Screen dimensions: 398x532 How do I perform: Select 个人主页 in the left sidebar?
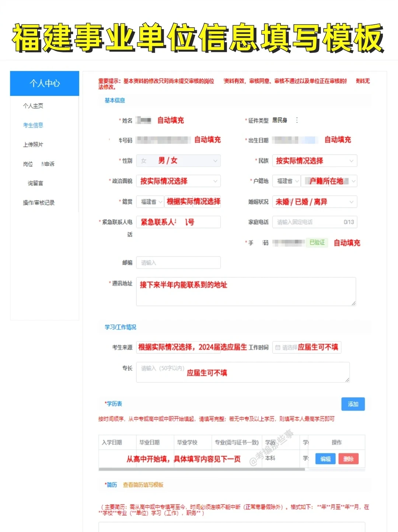pos(33,106)
